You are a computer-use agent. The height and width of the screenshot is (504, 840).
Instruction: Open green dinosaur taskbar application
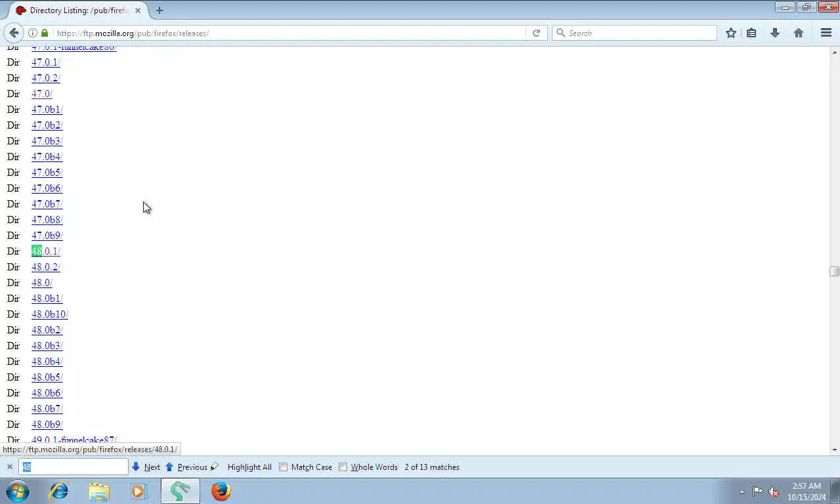(x=180, y=491)
